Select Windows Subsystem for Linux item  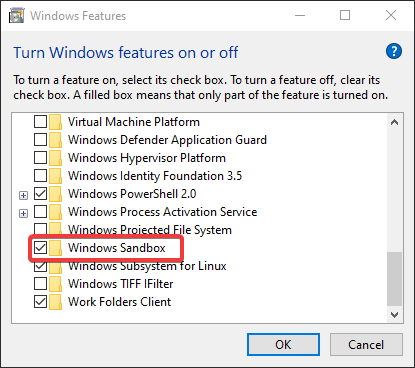(x=147, y=266)
